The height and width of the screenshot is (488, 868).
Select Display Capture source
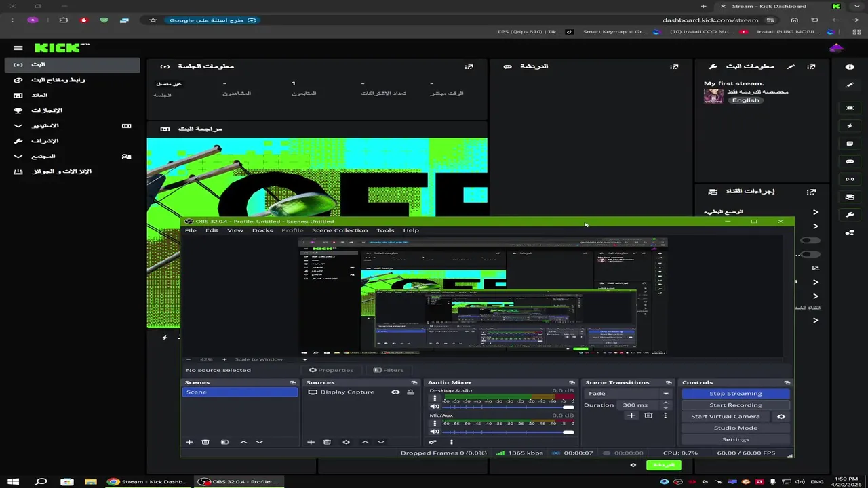pyautogui.click(x=346, y=392)
